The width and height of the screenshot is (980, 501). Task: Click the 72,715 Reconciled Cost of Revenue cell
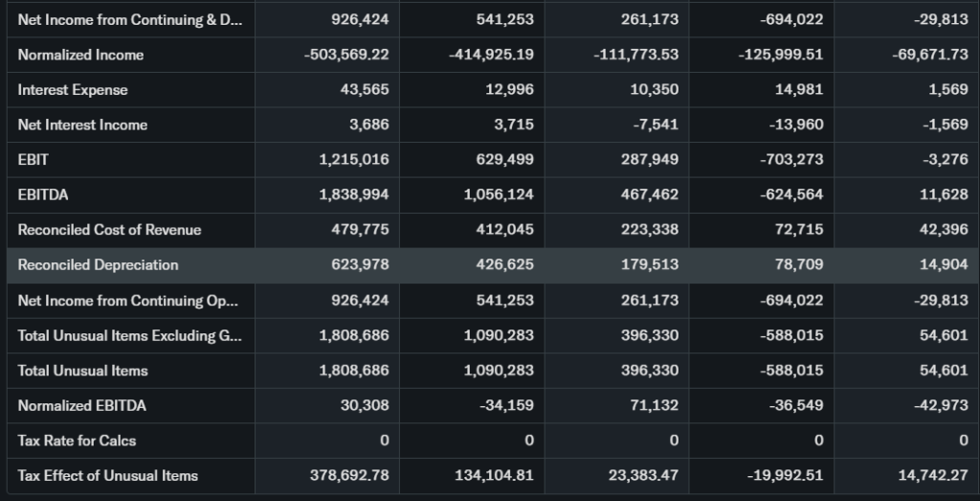click(800, 230)
